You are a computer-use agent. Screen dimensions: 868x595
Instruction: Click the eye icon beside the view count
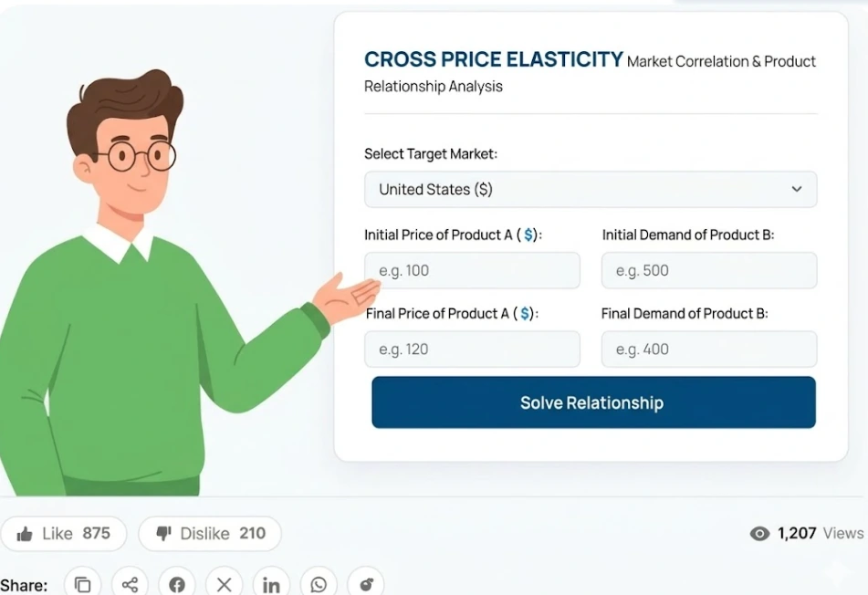click(x=758, y=533)
